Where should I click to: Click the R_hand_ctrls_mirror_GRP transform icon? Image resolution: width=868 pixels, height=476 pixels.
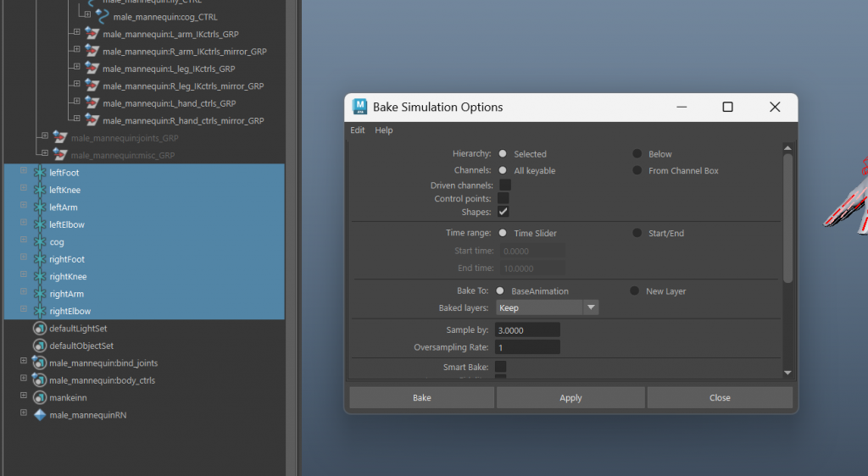coord(92,120)
